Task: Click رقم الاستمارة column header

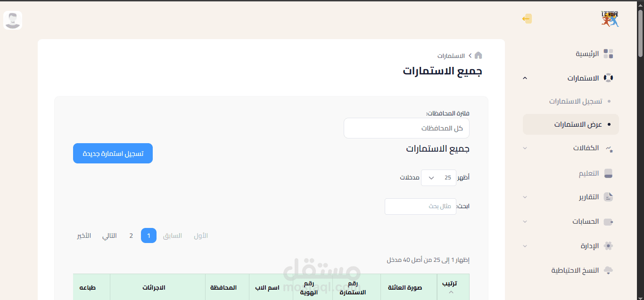Action: coord(353,287)
